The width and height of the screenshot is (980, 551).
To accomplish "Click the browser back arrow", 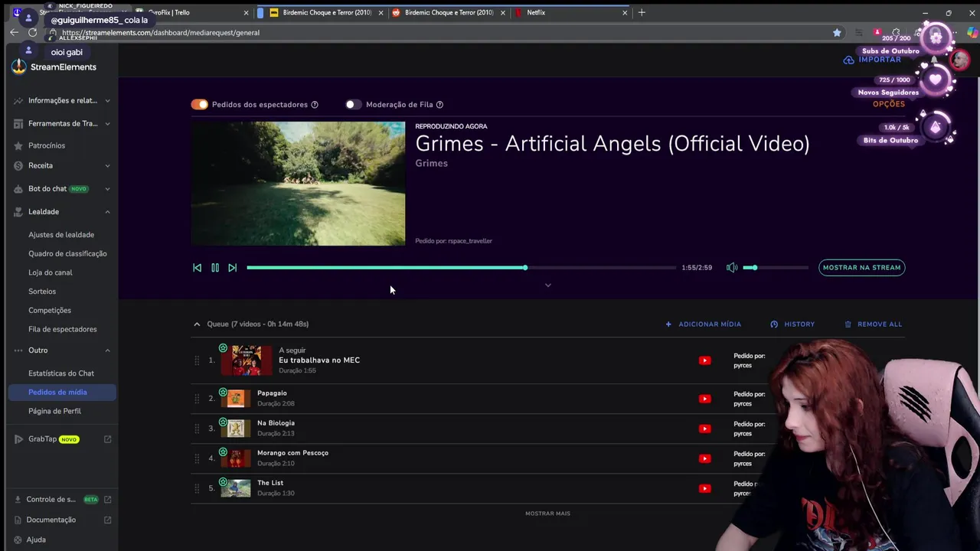I will 14,32.
